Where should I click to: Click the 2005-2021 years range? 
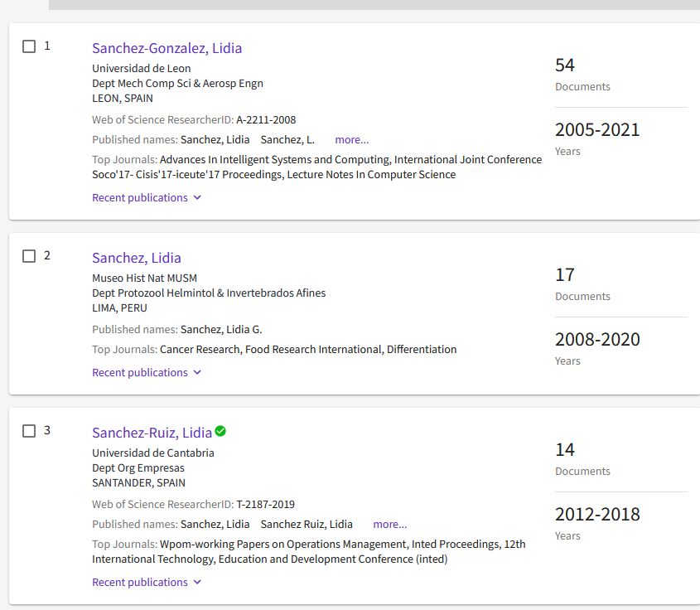coord(596,129)
